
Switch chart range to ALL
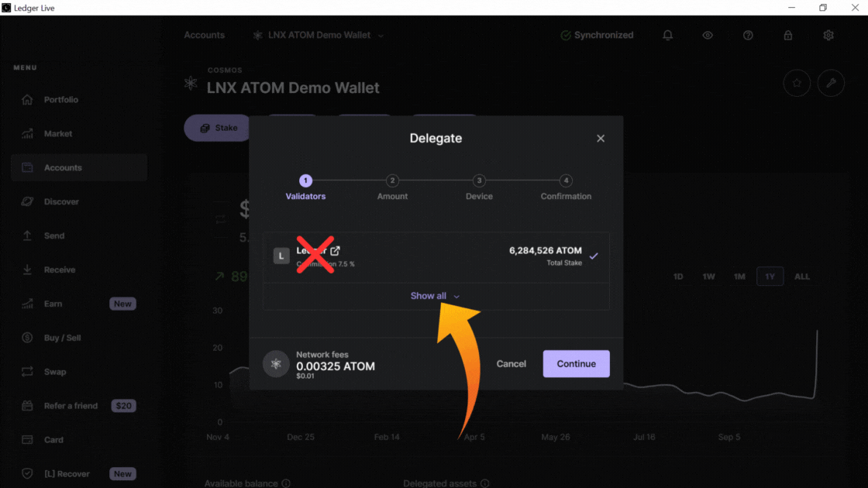pos(802,277)
